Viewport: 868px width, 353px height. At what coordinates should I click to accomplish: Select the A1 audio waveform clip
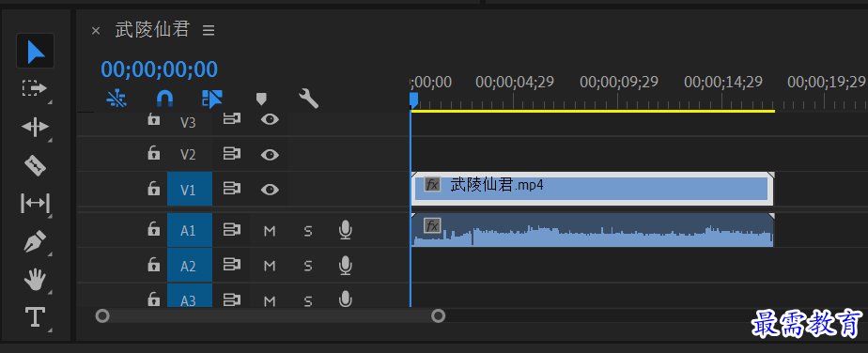coord(593,230)
